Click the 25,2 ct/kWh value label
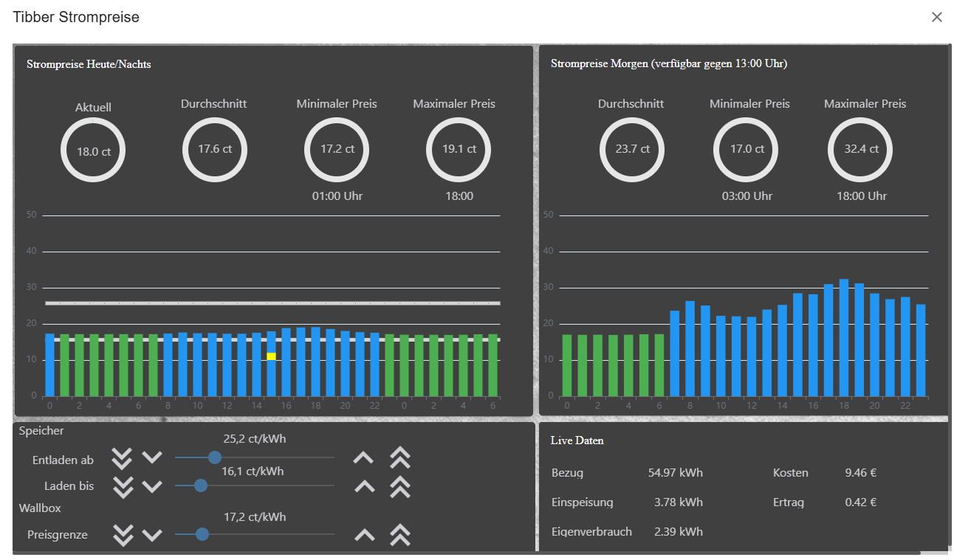Image resolution: width=954 pixels, height=560 pixels. (255, 439)
